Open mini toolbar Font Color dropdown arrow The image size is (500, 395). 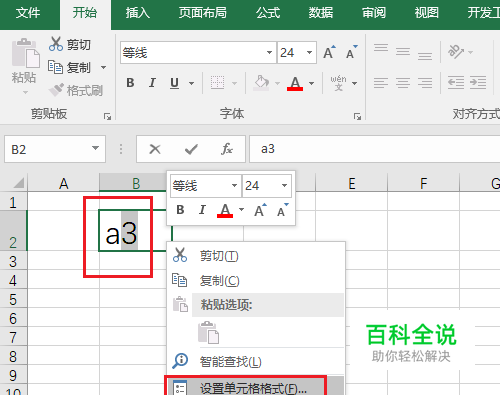(242, 210)
